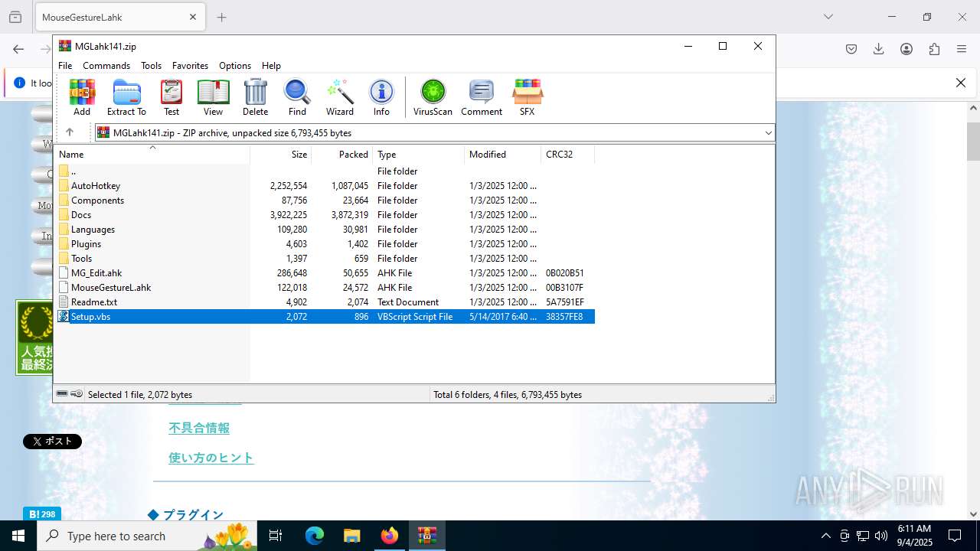
Task: Select the MouseGestureL.ahk file in list
Action: 325,288
